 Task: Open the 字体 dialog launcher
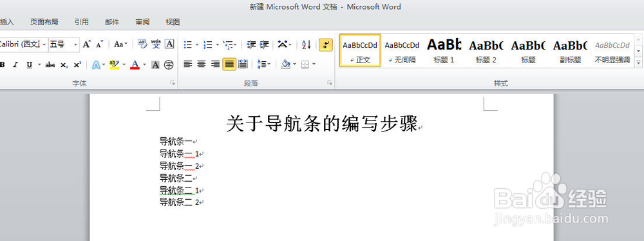click(x=173, y=83)
